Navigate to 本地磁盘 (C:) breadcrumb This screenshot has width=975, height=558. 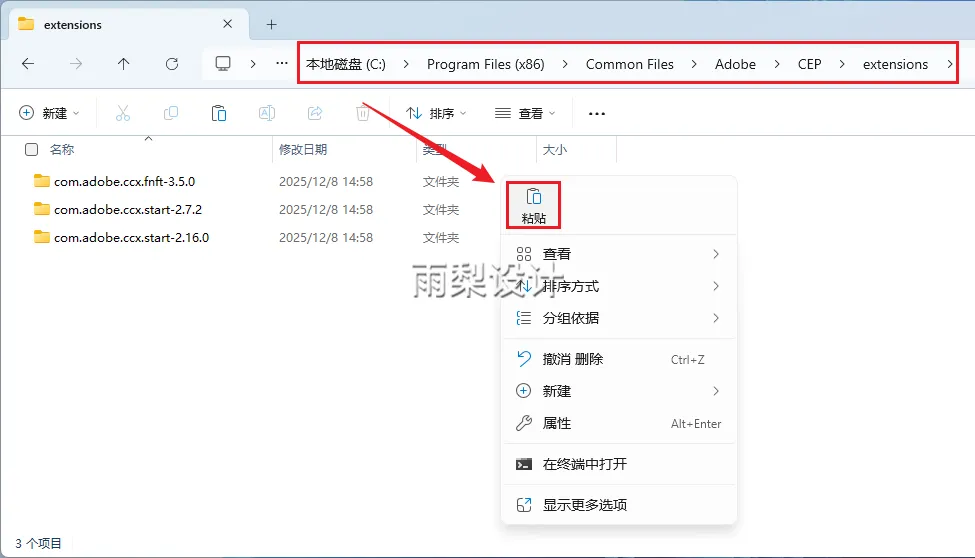[x=346, y=64]
